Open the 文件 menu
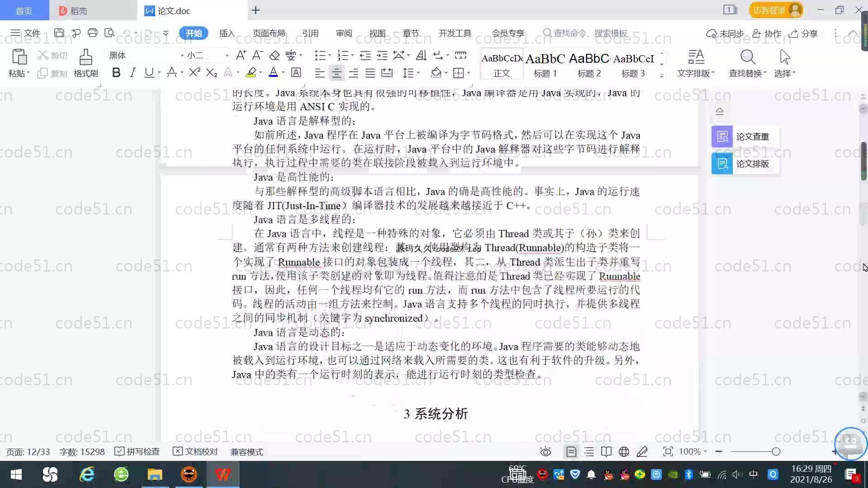This screenshot has width=868, height=488. pos(25,33)
